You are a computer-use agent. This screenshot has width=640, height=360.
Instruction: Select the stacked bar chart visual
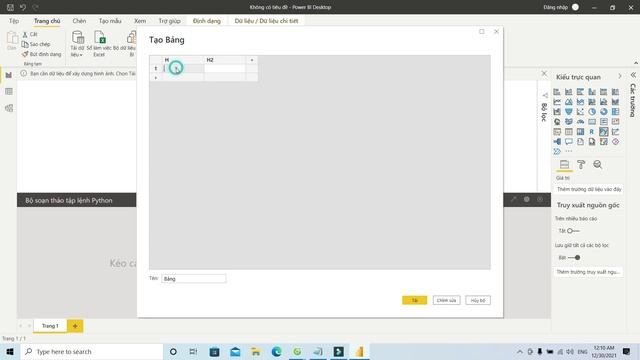click(x=557, y=92)
